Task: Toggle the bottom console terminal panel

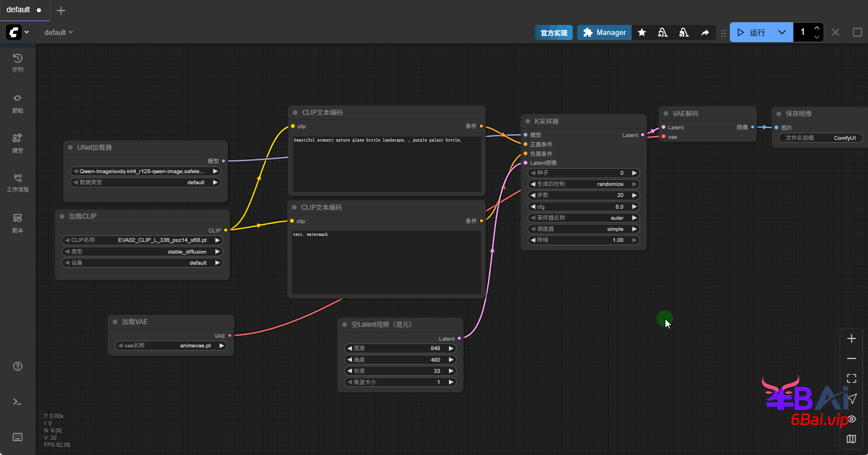Action: pyautogui.click(x=18, y=402)
